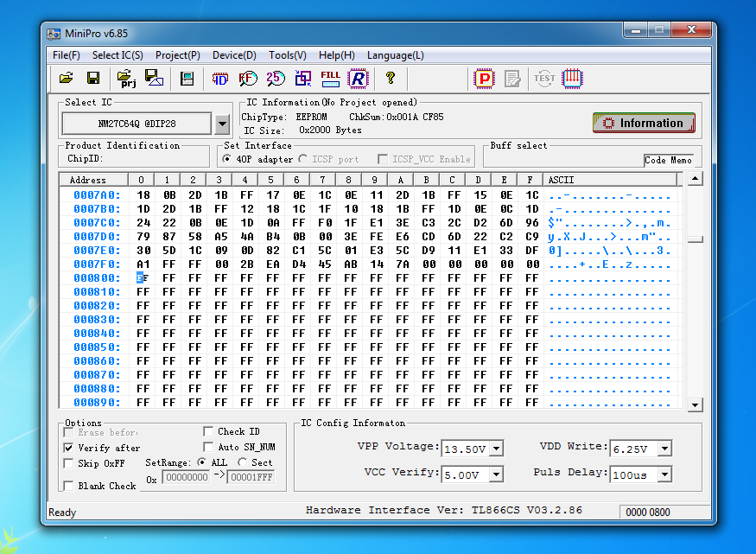756x554 pixels.
Task: Click the red chip pin-detect icon
Action: tap(572, 79)
